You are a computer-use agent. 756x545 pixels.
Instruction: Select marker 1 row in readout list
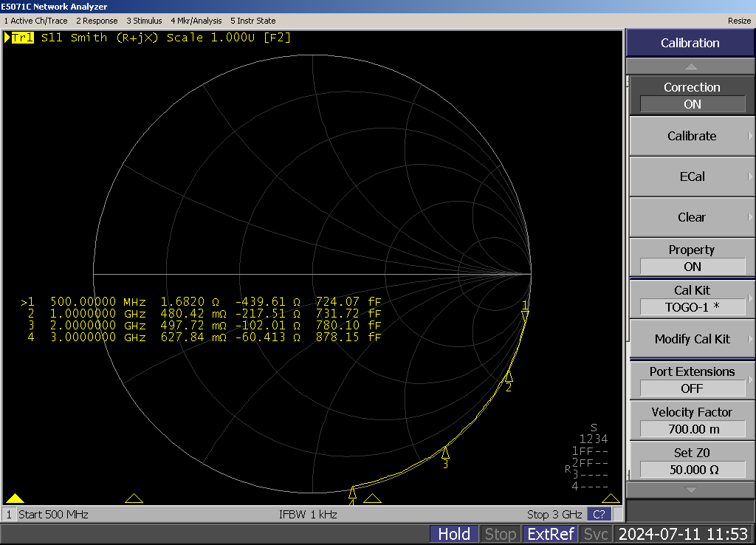pyautogui.click(x=201, y=302)
